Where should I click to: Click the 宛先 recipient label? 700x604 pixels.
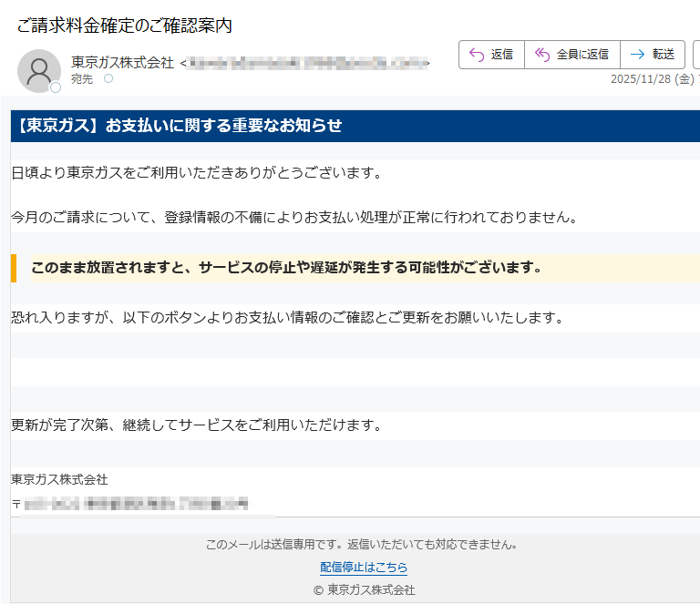tap(82, 79)
